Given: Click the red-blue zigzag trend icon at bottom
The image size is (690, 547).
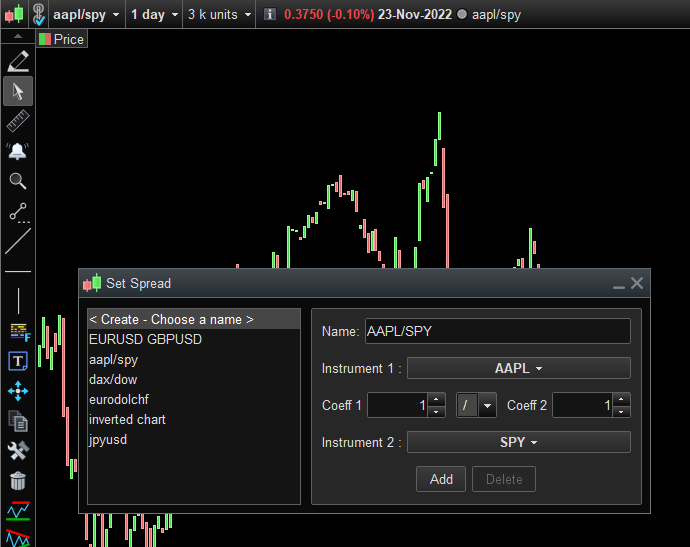Looking at the screenshot, I should [18, 538].
